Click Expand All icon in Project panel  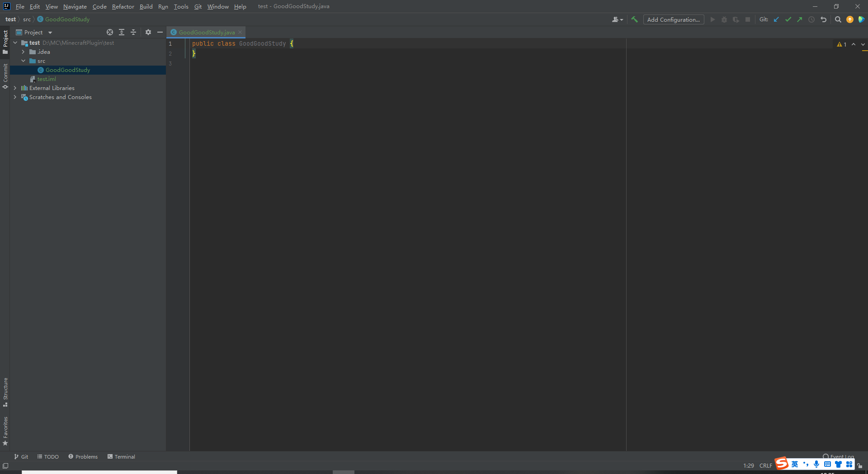tap(122, 32)
